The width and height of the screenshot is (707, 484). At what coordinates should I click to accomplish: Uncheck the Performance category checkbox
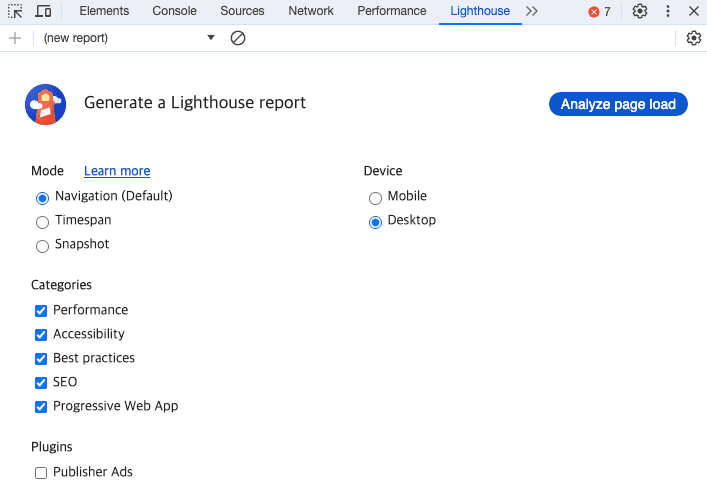point(41,311)
